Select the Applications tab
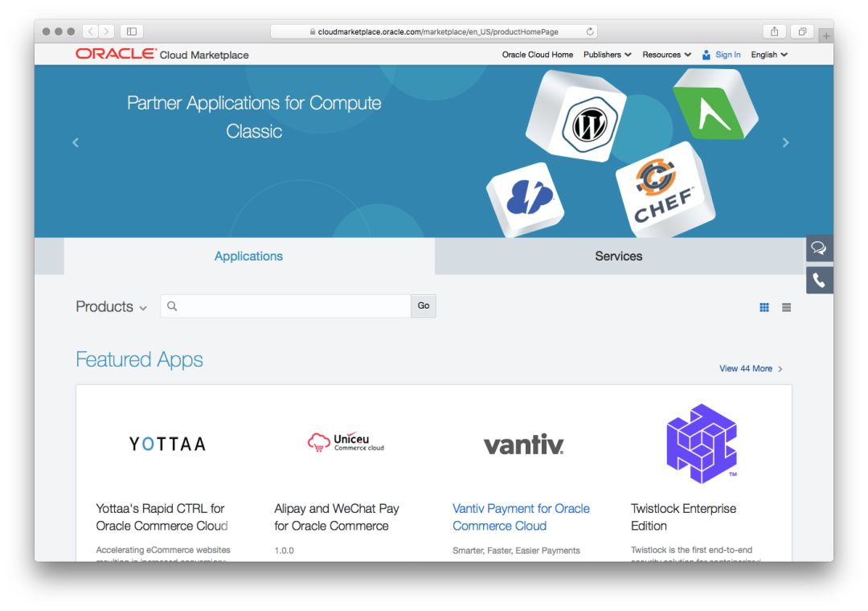This screenshot has width=868, height=611. (249, 256)
